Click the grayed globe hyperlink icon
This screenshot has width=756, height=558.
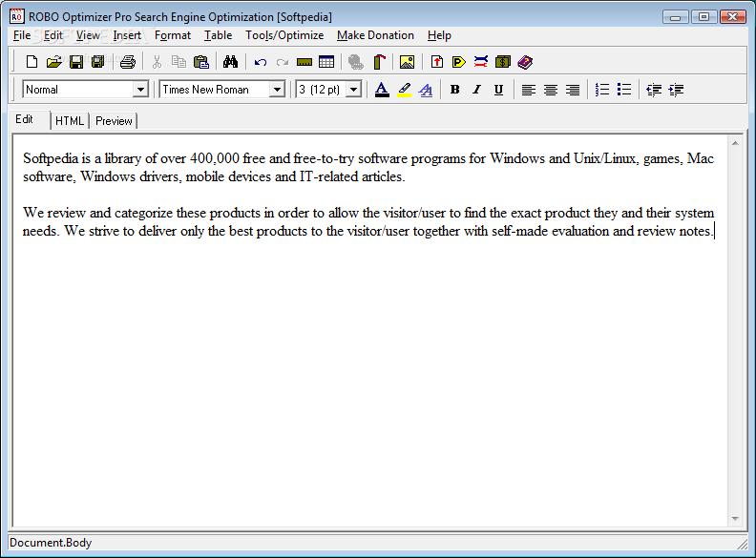click(x=356, y=62)
